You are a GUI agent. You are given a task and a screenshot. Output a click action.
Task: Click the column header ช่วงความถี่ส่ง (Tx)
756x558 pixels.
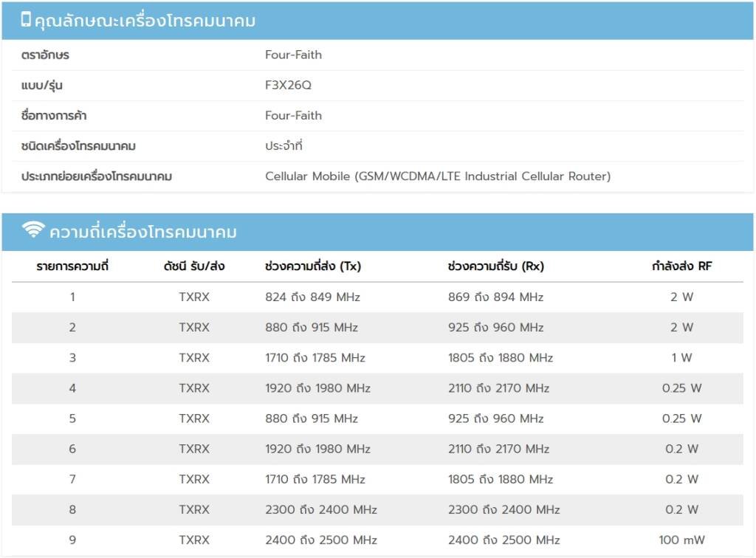pos(313,266)
